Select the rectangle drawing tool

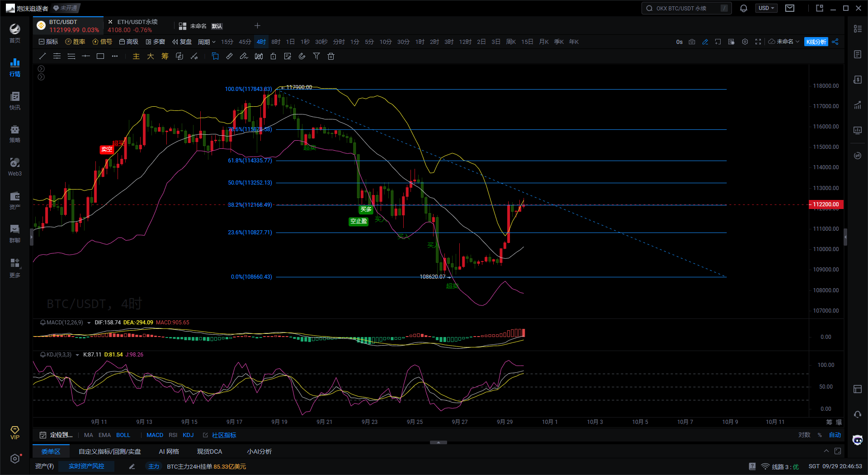(x=100, y=56)
